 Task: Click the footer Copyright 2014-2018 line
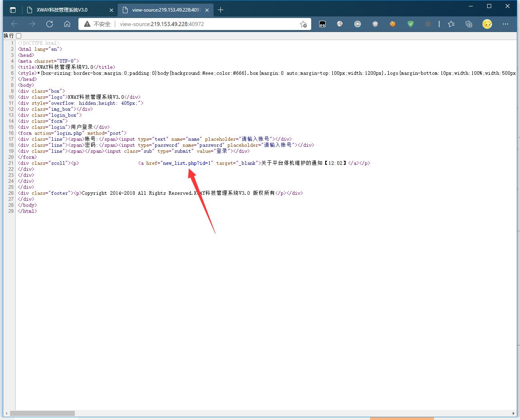point(160,193)
